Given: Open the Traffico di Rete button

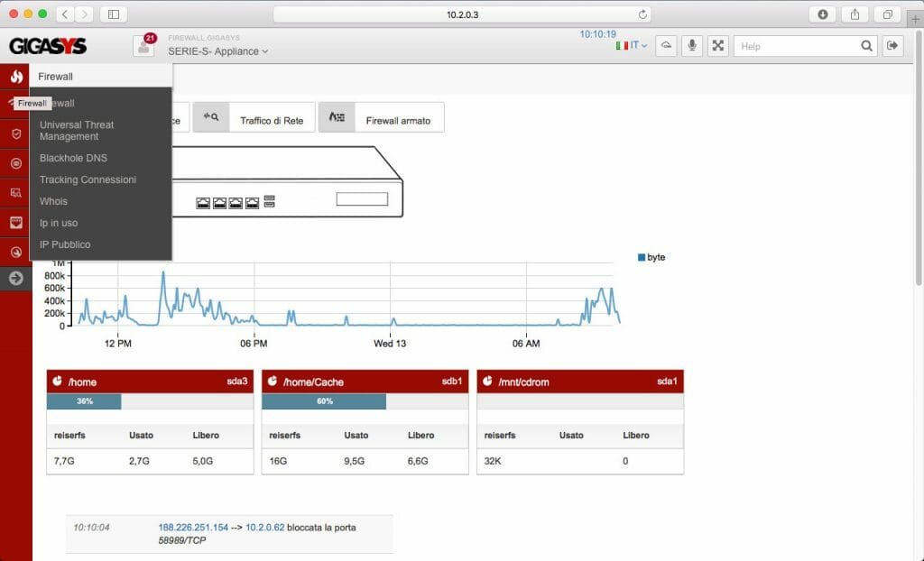Looking at the screenshot, I should 254,117.
